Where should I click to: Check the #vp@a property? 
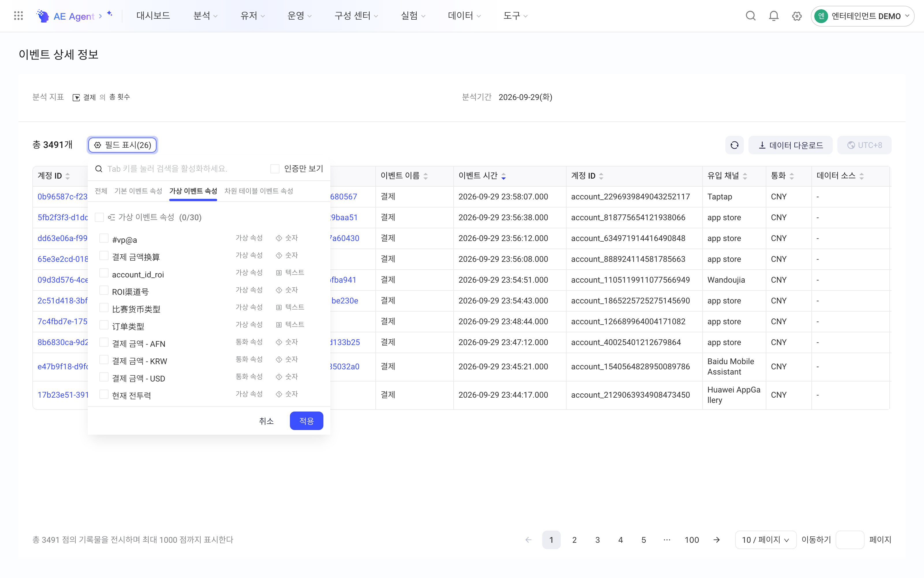[x=104, y=238]
